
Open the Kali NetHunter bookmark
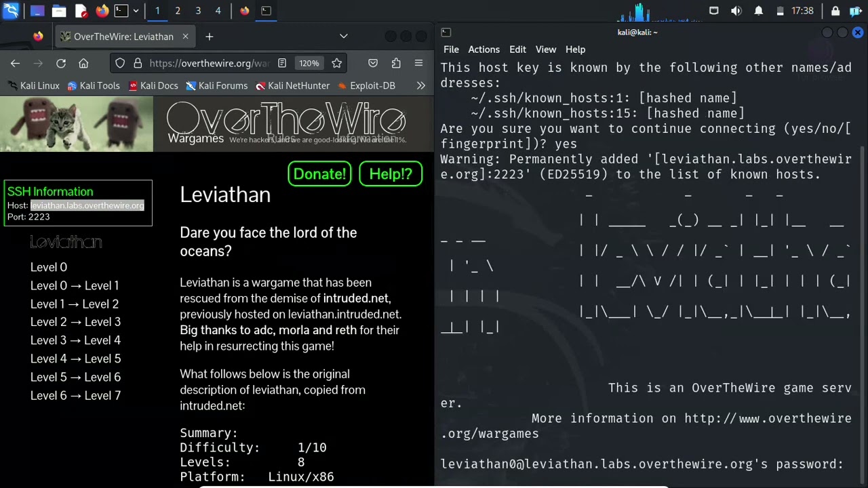point(293,86)
